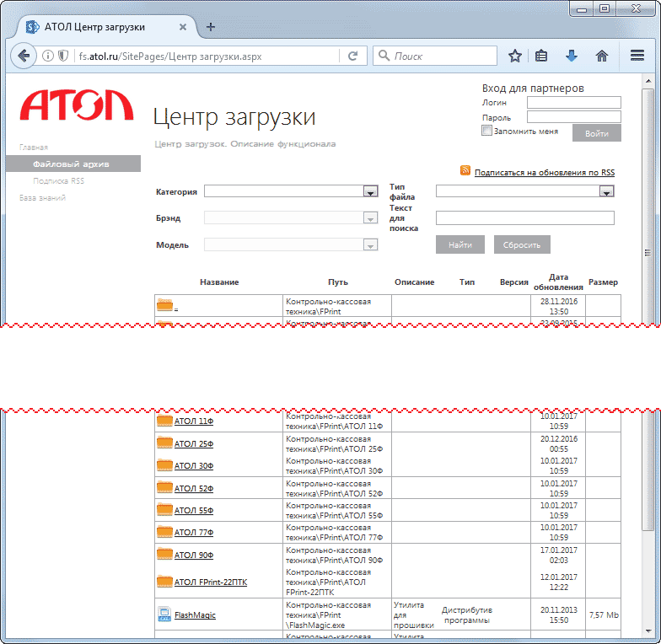The height and width of the screenshot is (644, 661).
Task: Expand the Тип файла dropdown
Action: click(606, 191)
